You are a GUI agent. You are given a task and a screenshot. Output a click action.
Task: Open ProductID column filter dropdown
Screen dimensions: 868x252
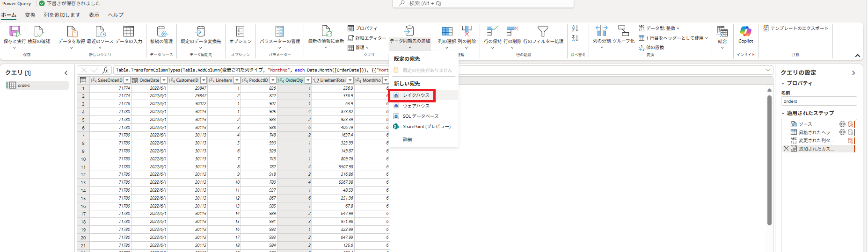273,80
